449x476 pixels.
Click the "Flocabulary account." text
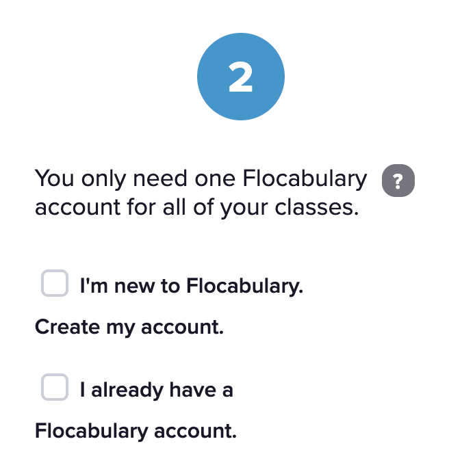tap(136, 432)
